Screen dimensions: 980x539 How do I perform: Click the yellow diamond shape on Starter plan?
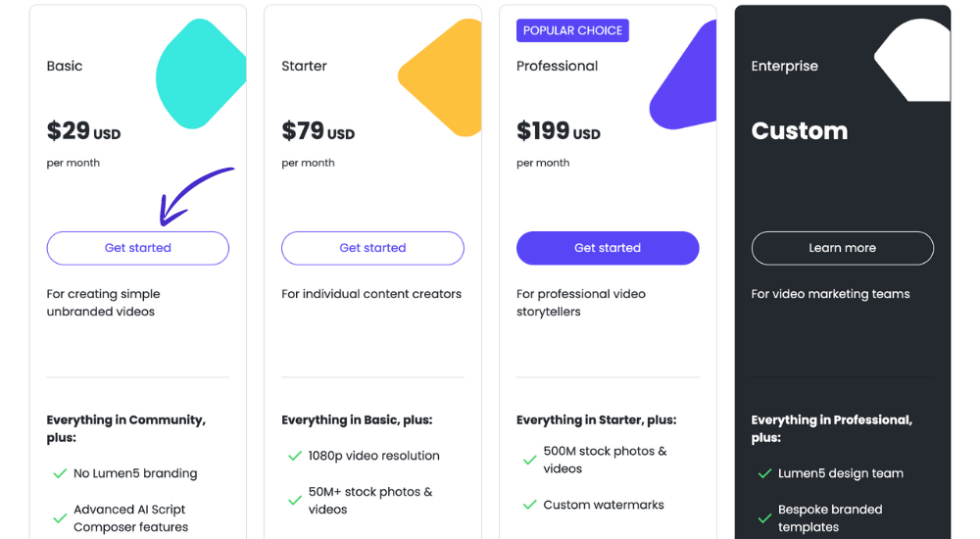[x=441, y=76]
